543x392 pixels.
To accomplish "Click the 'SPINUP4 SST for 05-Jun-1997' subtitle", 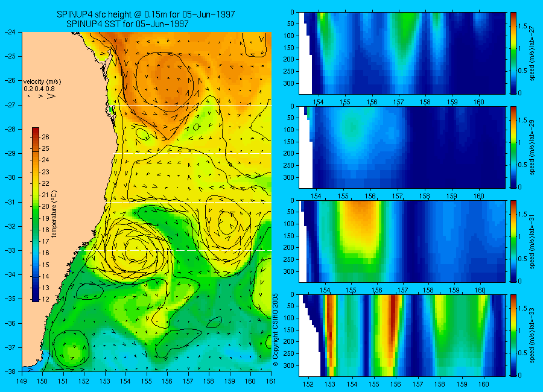I will 127,24.
